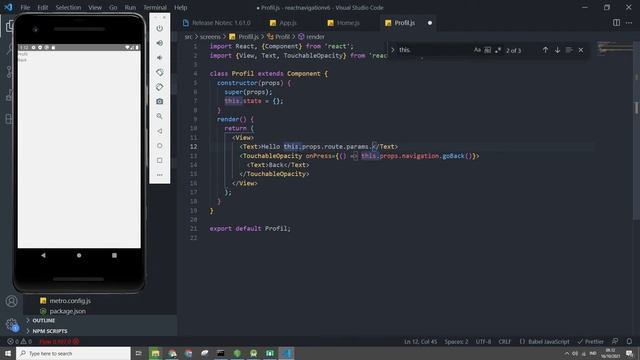Tap the phone's on-screen home button

(x=79, y=255)
